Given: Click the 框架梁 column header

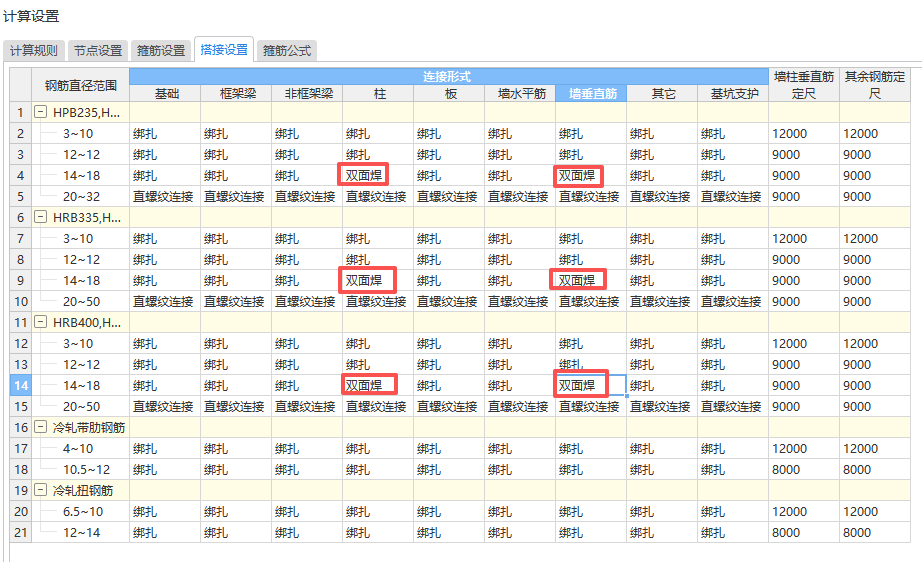Looking at the screenshot, I should pyautogui.click(x=236, y=93).
